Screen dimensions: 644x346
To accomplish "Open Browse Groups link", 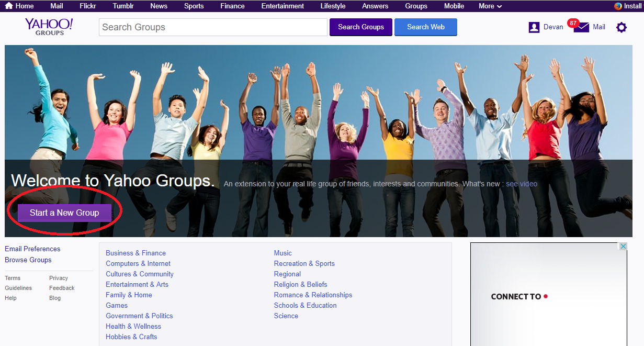I will 28,260.
